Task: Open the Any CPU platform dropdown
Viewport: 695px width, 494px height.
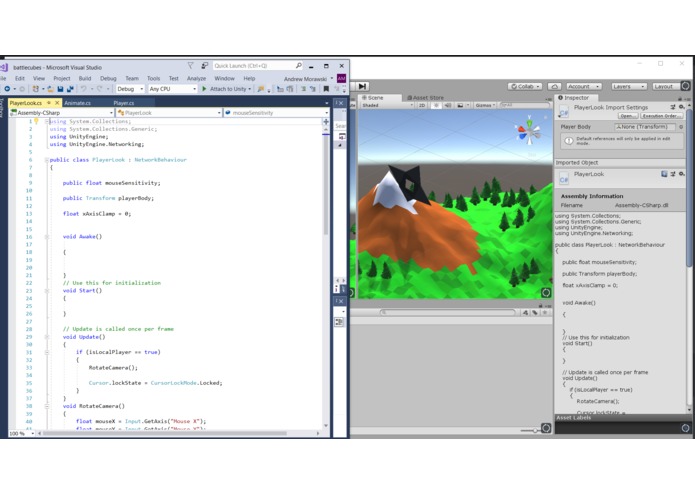Action: [172, 89]
